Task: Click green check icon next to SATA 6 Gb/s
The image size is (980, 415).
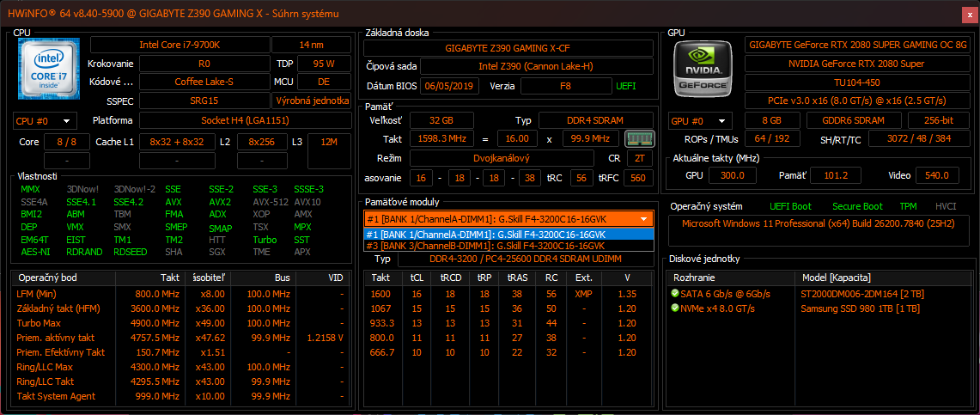Action: (x=673, y=294)
